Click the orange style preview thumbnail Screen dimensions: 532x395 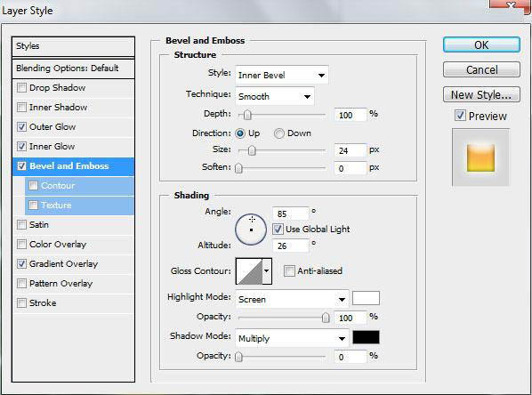pos(480,157)
